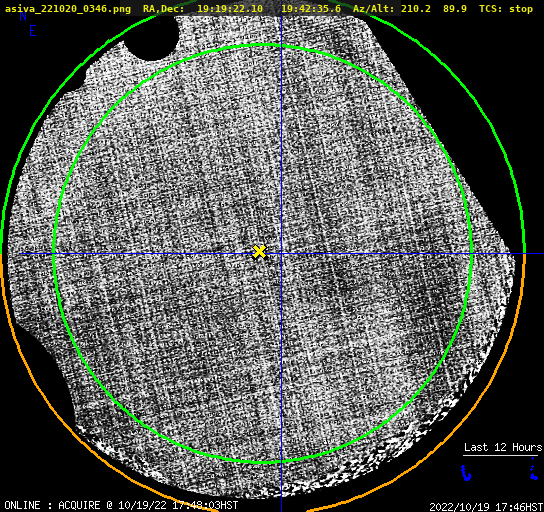
Task: Click the Dec value 19:42:35.6
Action: click(x=311, y=9)
